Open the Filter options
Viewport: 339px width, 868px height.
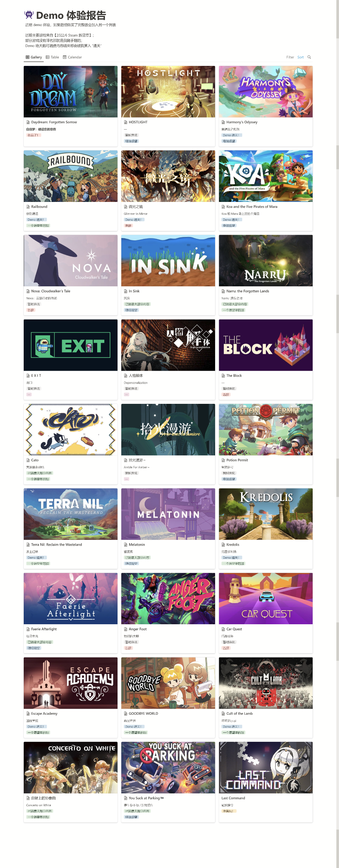(x=290, y=57)
